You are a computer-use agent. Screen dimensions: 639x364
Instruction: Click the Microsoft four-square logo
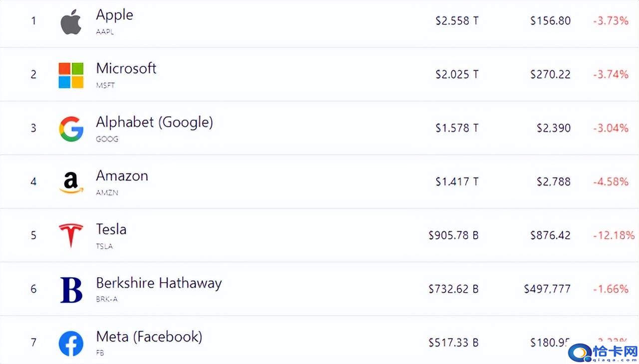(x=71, y=75)
